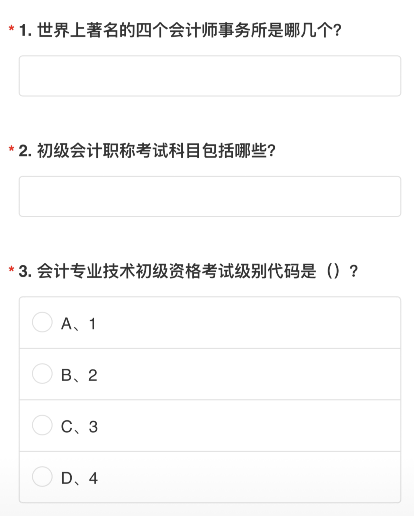Pick the radio circle beside C、3
This screenshot has width=414, height=516.
[42, 425]
